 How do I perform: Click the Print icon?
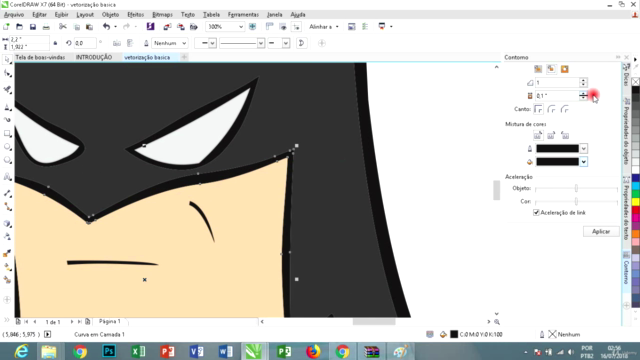coord(46,27)
